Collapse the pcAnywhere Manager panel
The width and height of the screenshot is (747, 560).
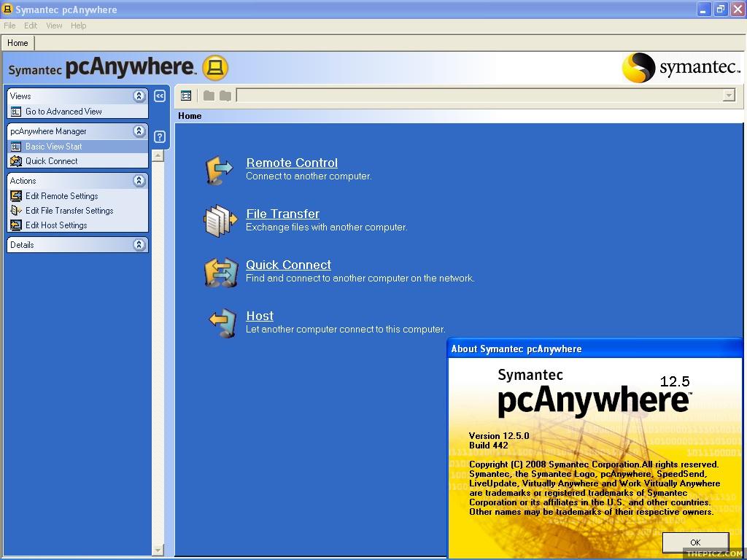(x=139, y=131)
